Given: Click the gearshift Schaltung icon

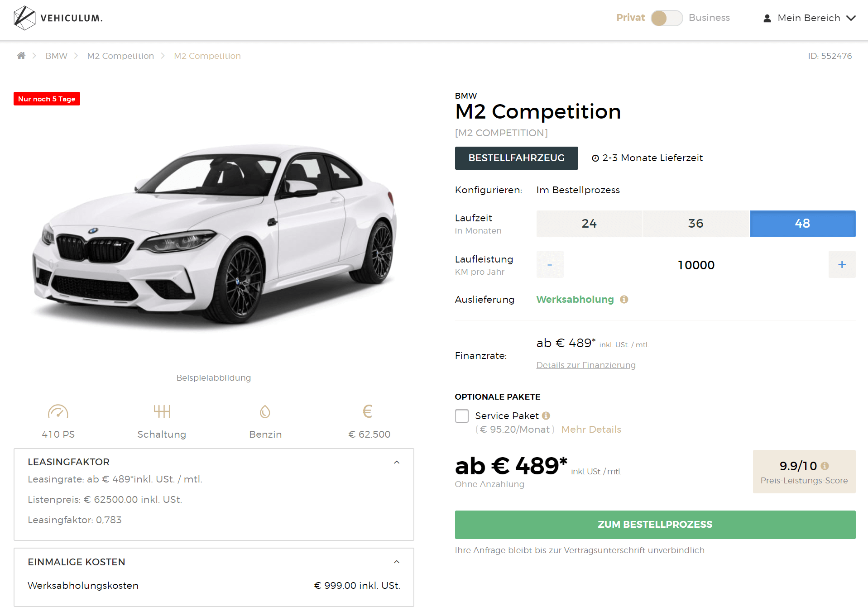Looking at the screenshot, I should (x=162, y=411).
